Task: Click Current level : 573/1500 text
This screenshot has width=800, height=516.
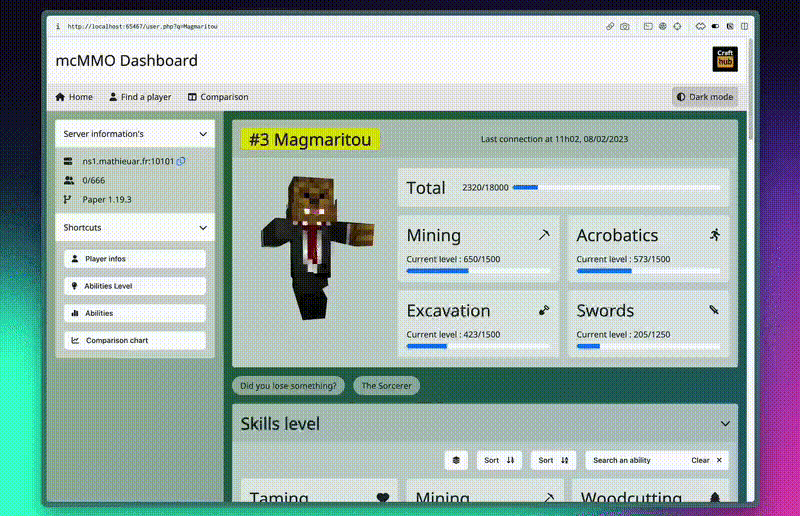Action: tap(623, 259)
